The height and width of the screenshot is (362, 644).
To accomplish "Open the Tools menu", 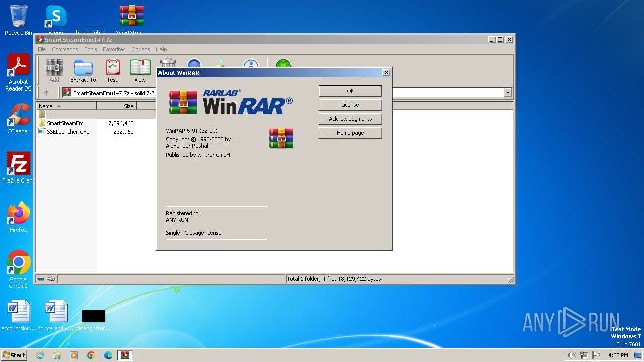I will pyautogui.click(x=91, y=49).
